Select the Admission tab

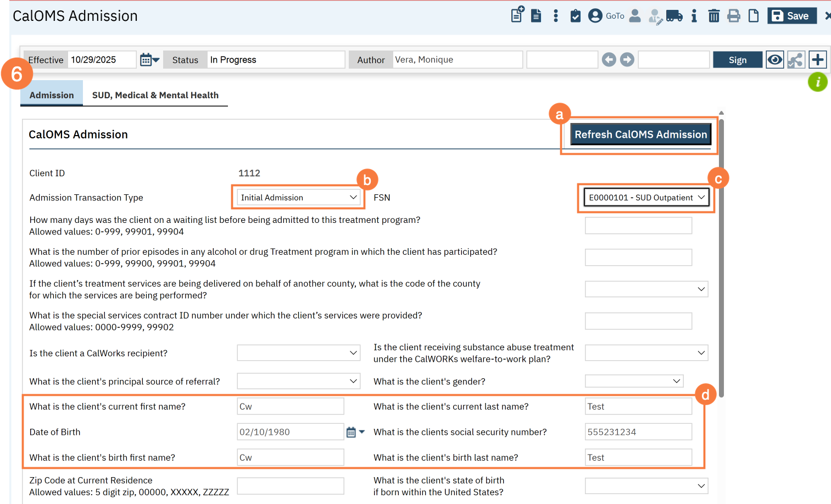point(52,95)
